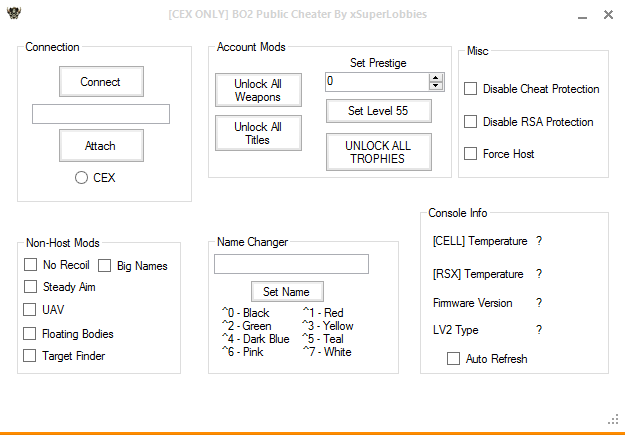Toggle the Big Names checkbox

point(104,266)
